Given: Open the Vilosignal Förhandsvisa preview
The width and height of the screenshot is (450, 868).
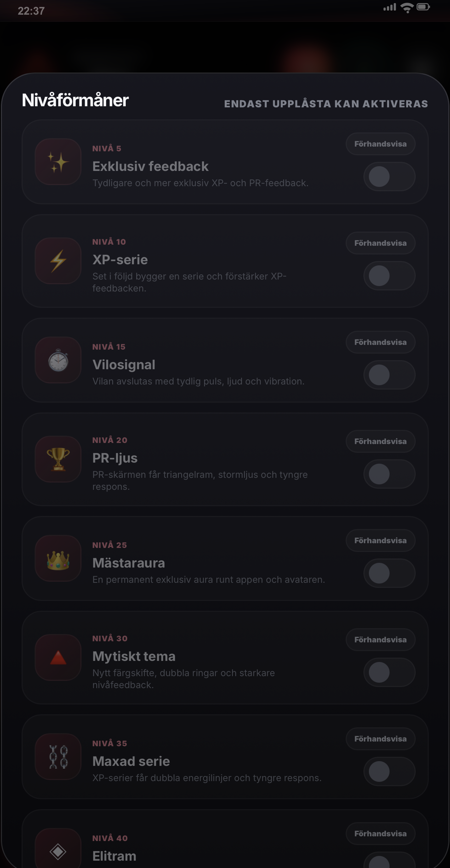Looking at the screenshot, I should tap(380, 342).
